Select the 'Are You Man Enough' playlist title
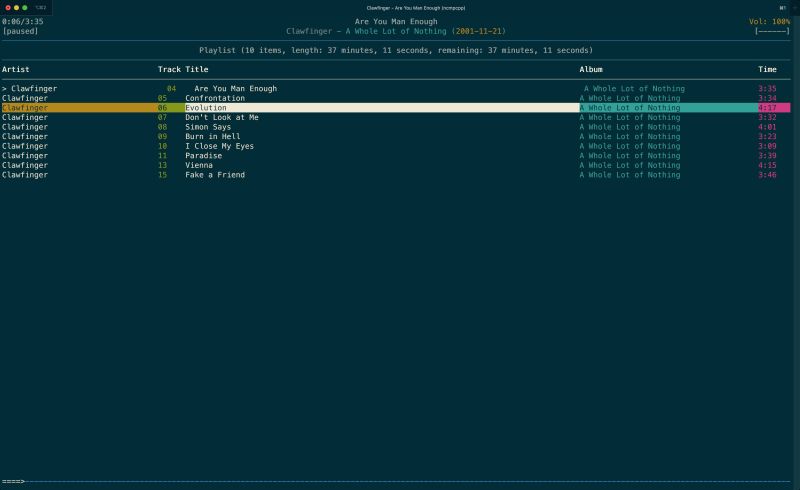 (x=235, y=88)
